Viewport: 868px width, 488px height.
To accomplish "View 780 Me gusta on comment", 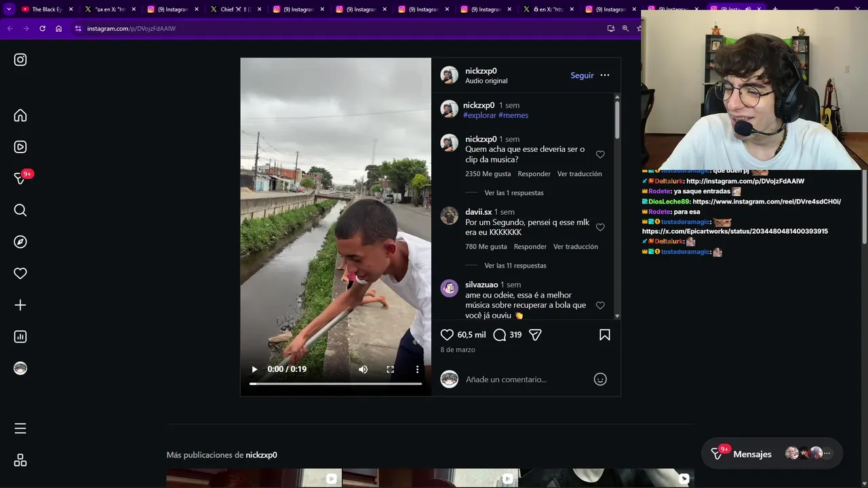I will [x=486, y=247].
